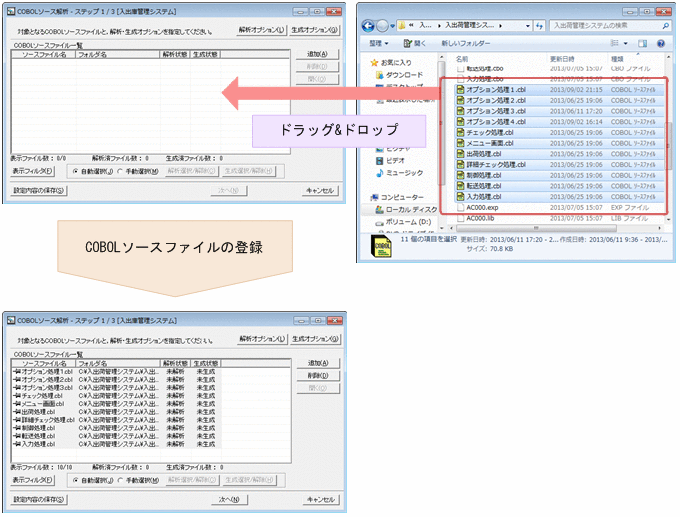The image size is (680, 517).
Task: Click the ミュージック note icon in the navigation pane
Action: 379,173
